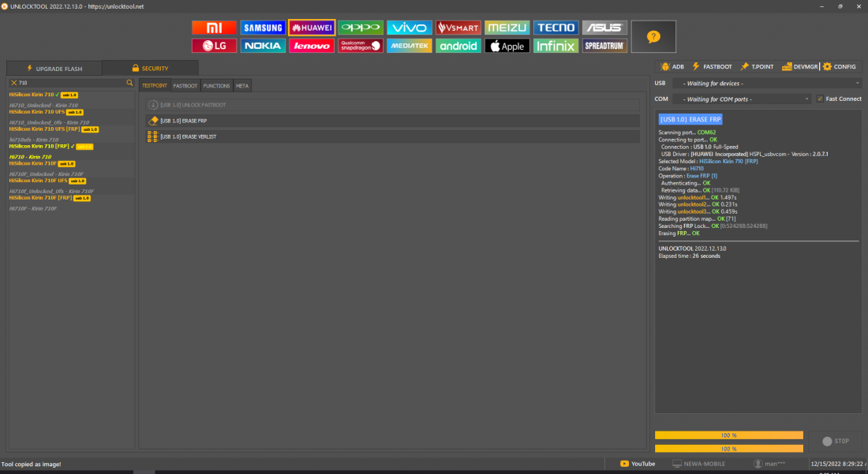Run the [USB 1.0] ERASE FRP operation button
The height and width of the screenshot is (474, 868).
(x=392, y=121)
